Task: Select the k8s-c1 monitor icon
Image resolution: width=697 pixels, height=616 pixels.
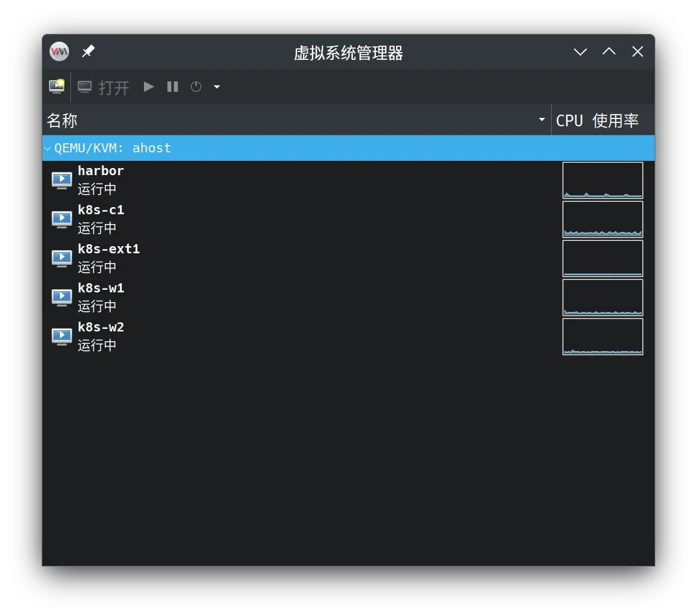Action: [62, 219]
